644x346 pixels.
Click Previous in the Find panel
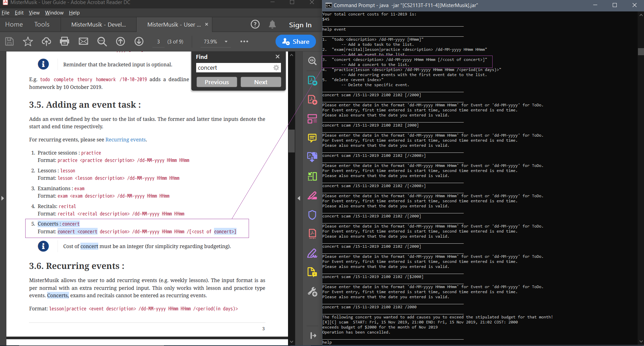[217, 82]
